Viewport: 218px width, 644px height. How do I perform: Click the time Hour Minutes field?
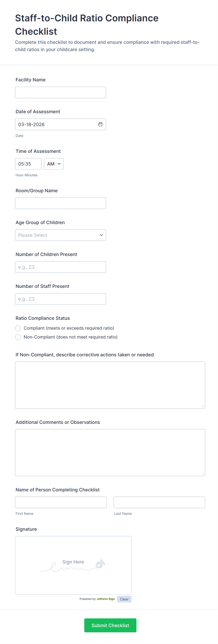coord(28,164)
